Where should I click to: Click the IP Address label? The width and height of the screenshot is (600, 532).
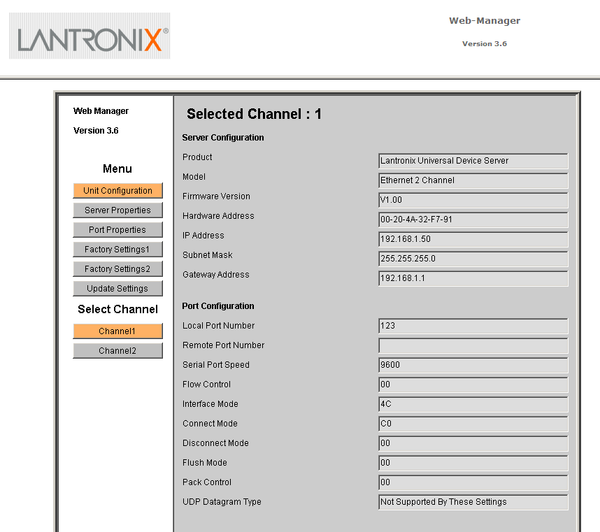click(x=203, y=235)
